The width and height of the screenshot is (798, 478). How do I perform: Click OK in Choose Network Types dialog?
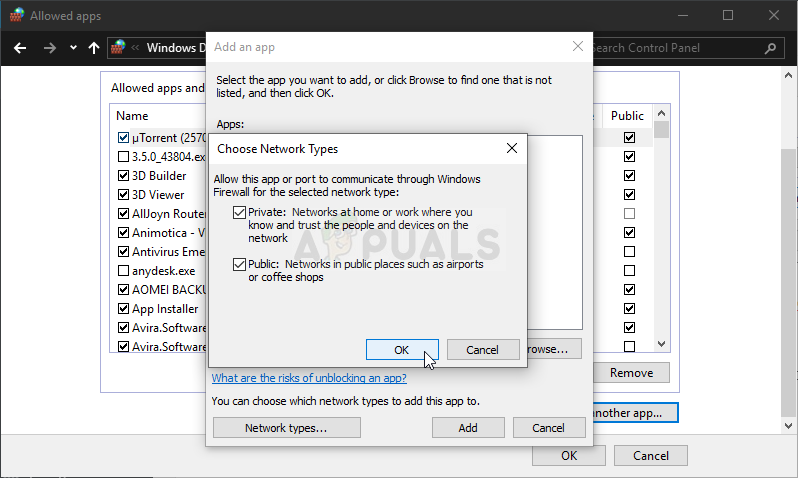tap(402, 350)
